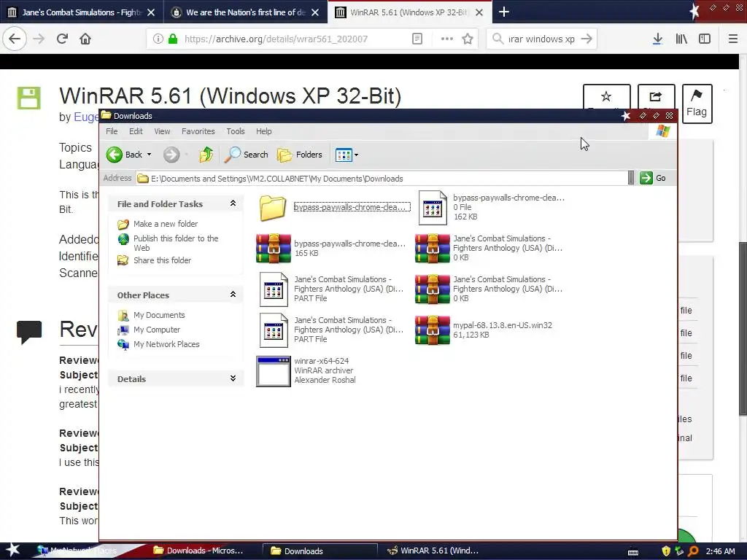The width and height of the screenshot is (747, 560).
Task: Open the Edit menu in Downloads window
Action: (x=136, y=131)
